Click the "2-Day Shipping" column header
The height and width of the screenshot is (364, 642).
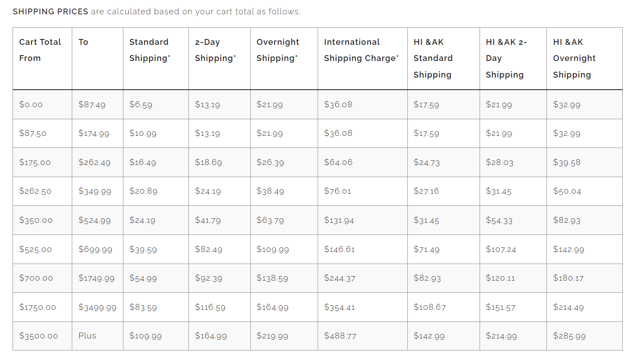215,50
